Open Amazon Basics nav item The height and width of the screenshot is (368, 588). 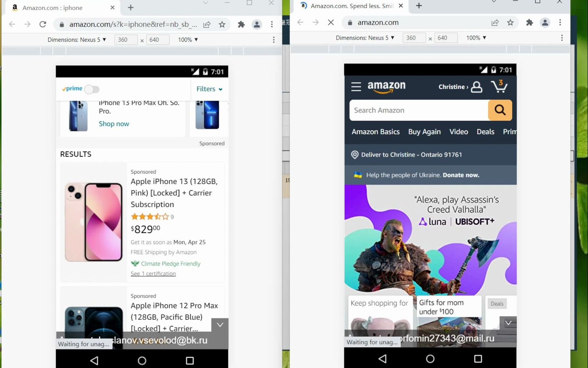click(376, 132)
